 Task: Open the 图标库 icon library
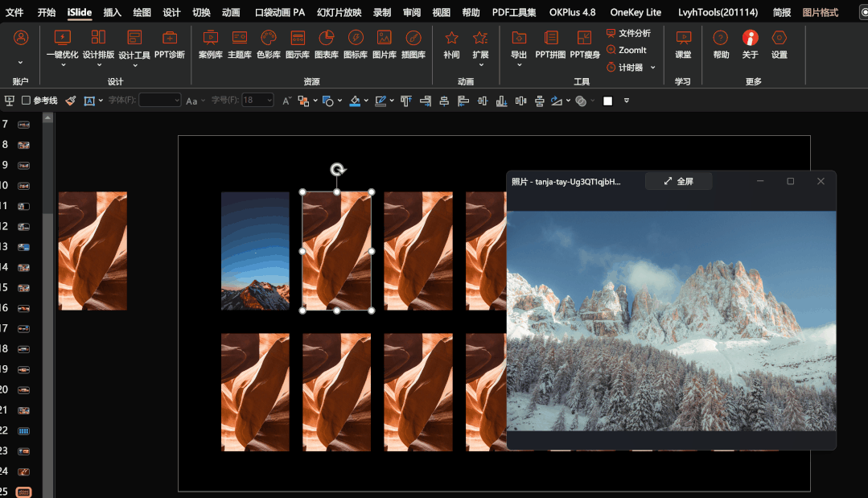point(356,43)
